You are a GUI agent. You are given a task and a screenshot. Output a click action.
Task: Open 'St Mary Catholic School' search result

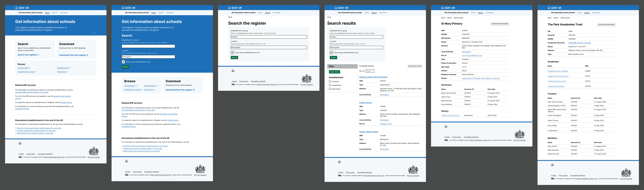click(x=369, y=132)
